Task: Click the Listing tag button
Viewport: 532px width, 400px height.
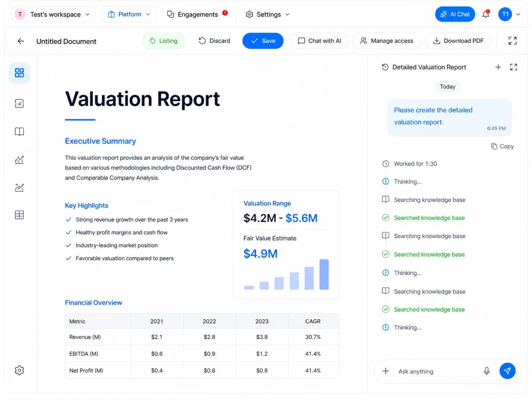Action: (x=164, y=41)
